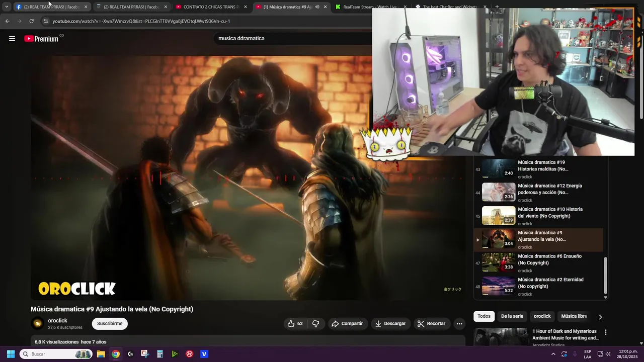Screen dimensions: 644x362
Task: Open the green play-arrow taskbar app
Action: tap(175, 354)
